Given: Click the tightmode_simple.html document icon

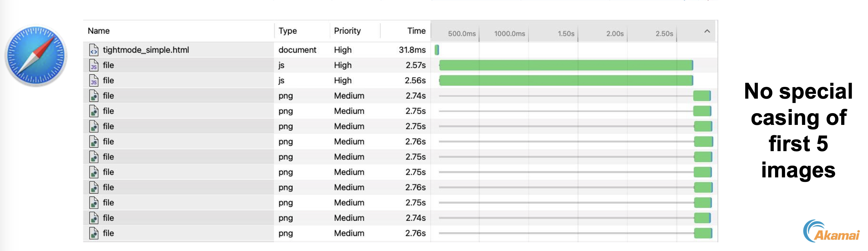Looking at the screenshot, I should (94, 50).
